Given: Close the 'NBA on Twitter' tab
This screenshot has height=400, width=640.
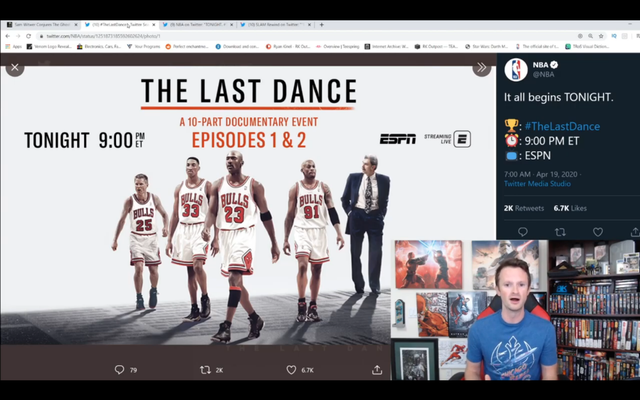Looking at the screenshot, I should click(231, 25).
